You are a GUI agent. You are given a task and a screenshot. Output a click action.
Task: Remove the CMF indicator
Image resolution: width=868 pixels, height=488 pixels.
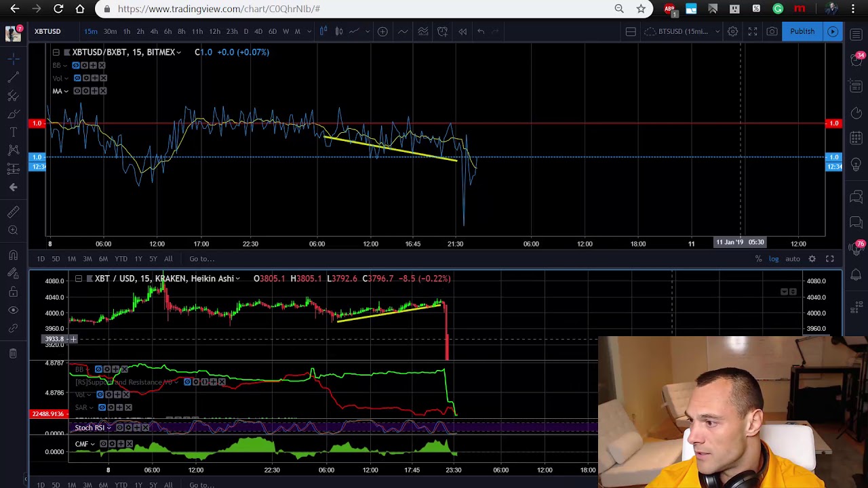tap(130, 444)
